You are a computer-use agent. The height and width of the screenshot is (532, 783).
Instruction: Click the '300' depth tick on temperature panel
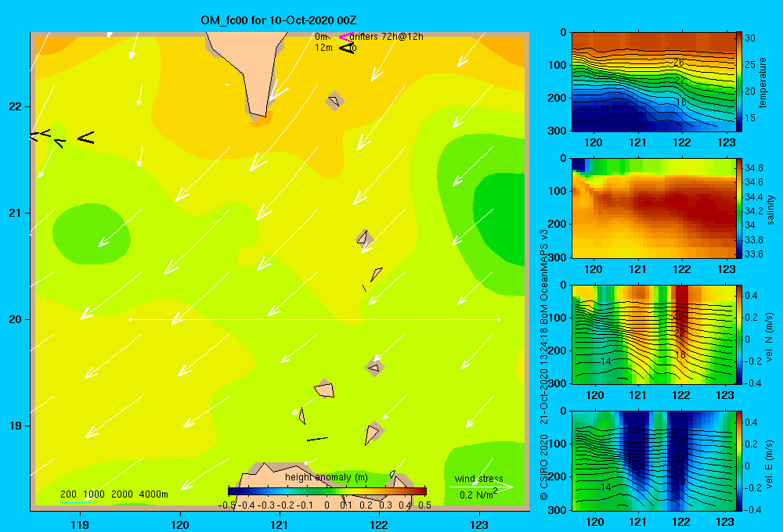click(558, 131)
